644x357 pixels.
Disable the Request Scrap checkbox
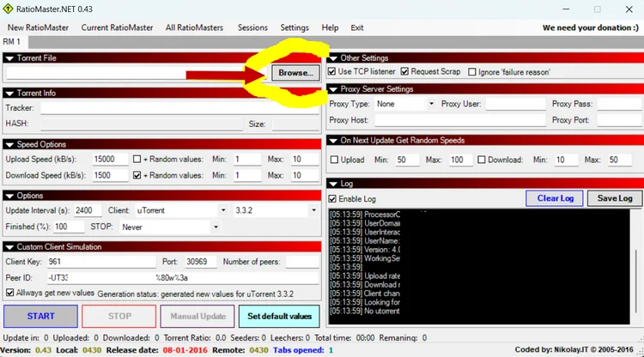[x=405, y=72]
